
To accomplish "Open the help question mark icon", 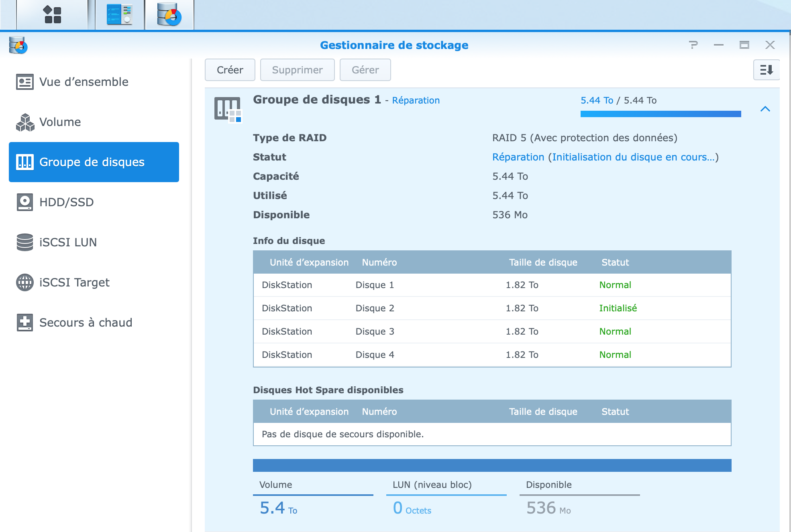I will [693, 45].
